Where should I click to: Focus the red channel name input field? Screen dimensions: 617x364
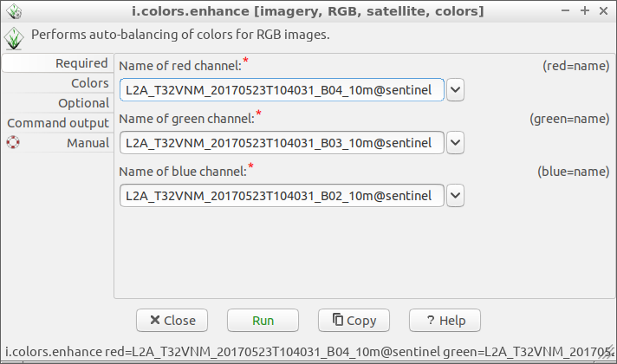pos(283,90)
